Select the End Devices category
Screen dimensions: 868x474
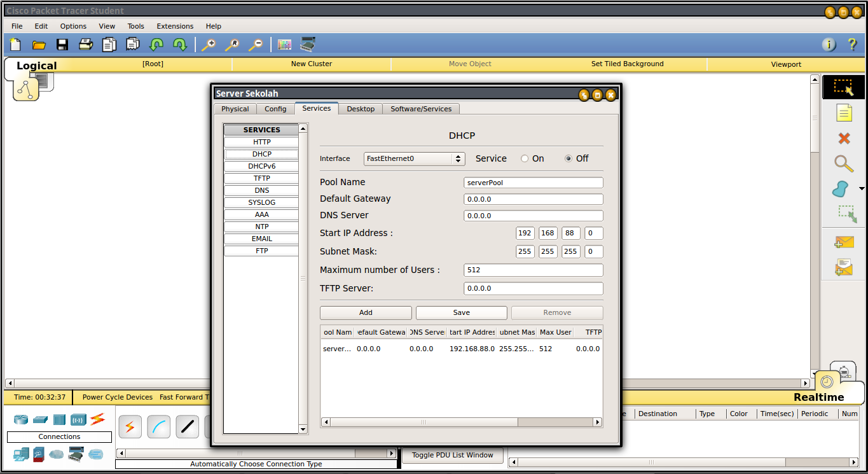click(21, 454)
